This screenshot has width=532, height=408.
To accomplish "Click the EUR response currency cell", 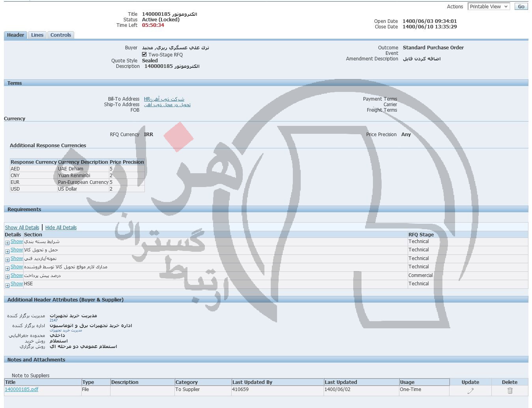I will [x=34, y=182].
